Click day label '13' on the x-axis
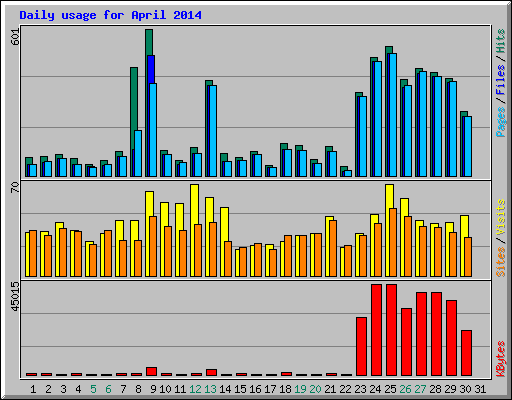 (x=210, y=389)
